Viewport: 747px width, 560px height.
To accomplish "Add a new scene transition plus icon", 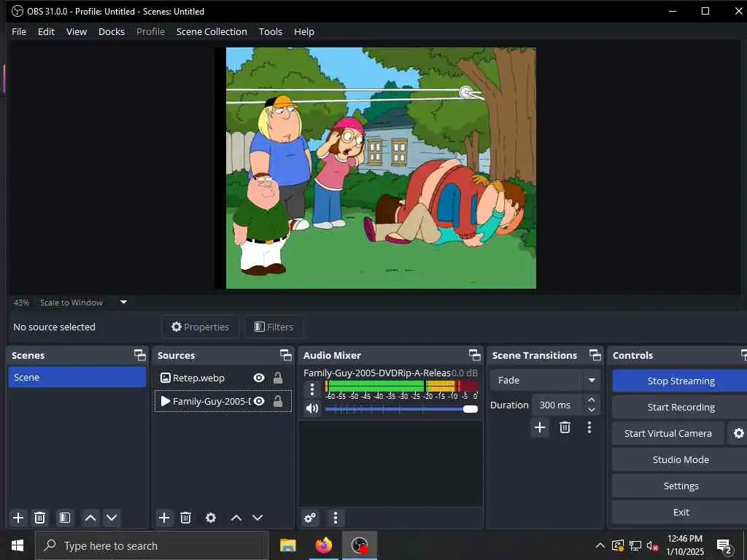I will point(540,427).
